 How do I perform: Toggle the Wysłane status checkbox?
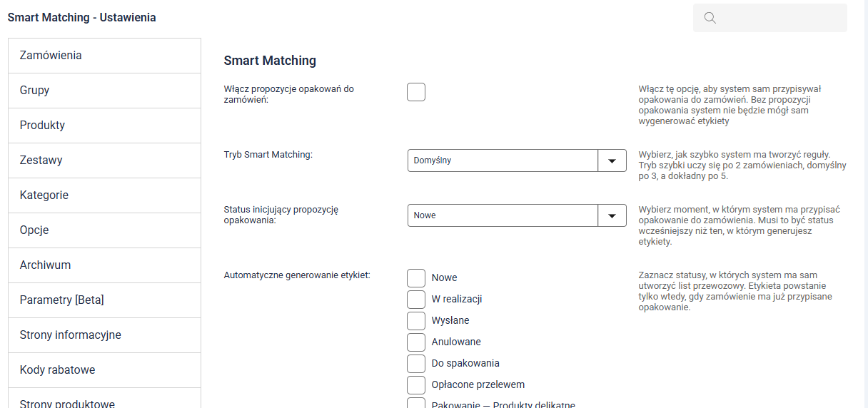click(x=416, y=320)
